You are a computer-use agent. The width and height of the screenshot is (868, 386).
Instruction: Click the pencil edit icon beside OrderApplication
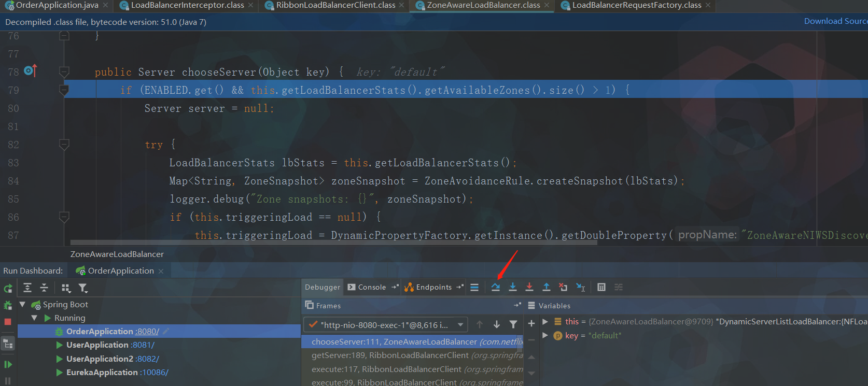coord(166,332)
